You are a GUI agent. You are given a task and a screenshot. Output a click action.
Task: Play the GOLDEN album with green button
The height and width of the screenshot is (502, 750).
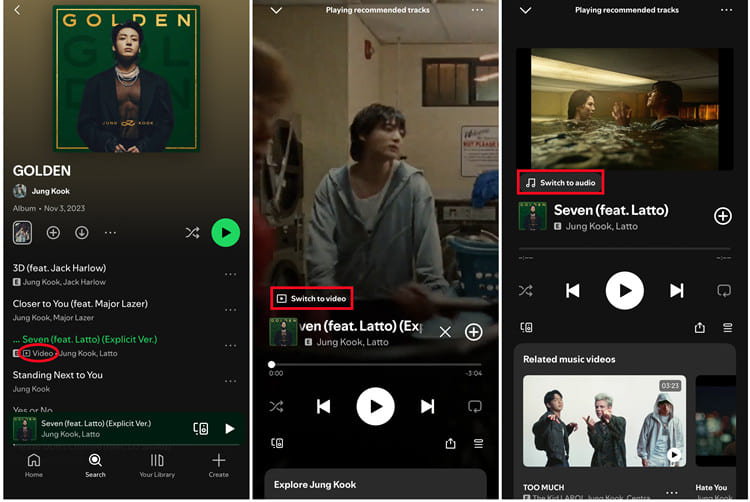(x=226, y=233)
